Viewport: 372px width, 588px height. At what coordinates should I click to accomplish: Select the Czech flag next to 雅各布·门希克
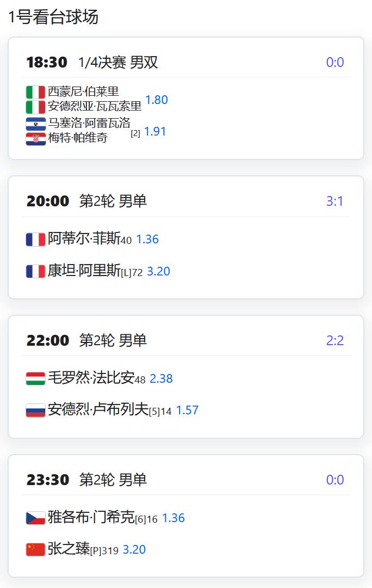pyautogui.click(x=35, y=516)
